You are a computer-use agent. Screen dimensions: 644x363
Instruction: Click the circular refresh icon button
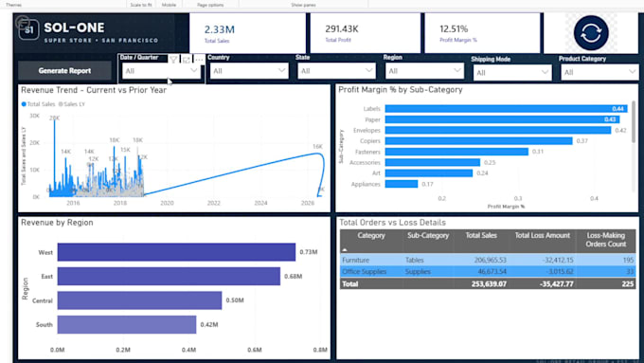click(x=591, y=33)
